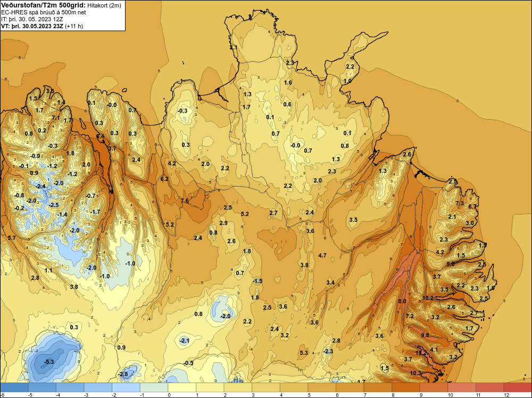Pick the legend swatch between 8 and 9
Image resolution: width=532 pixels, height=398 pixels.
(x=406, y=387)
